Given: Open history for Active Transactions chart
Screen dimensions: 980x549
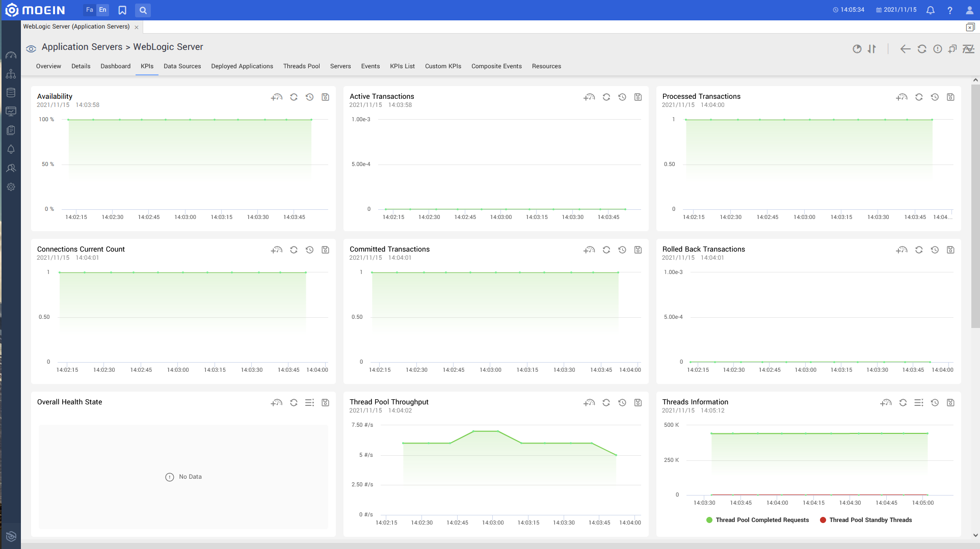Looking at the screenshot, I should 622,97.
